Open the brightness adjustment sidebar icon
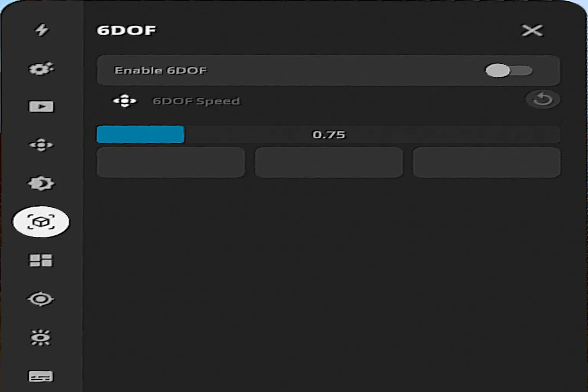 coord(41,184)
